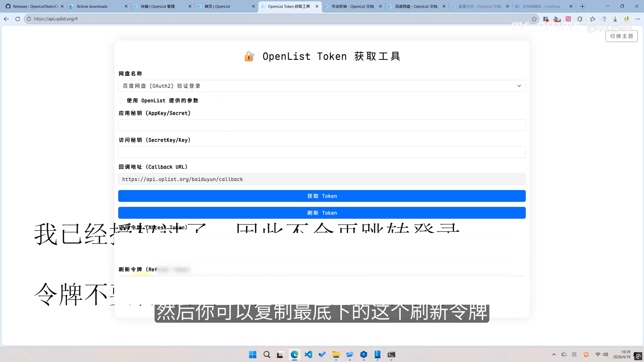Click the 获取 Token button

(322, 196)
